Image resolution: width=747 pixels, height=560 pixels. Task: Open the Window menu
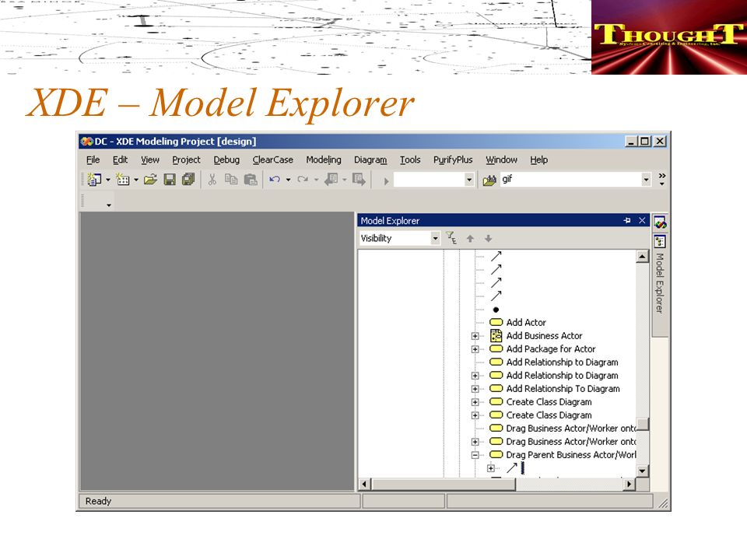[x=501, y=160]
